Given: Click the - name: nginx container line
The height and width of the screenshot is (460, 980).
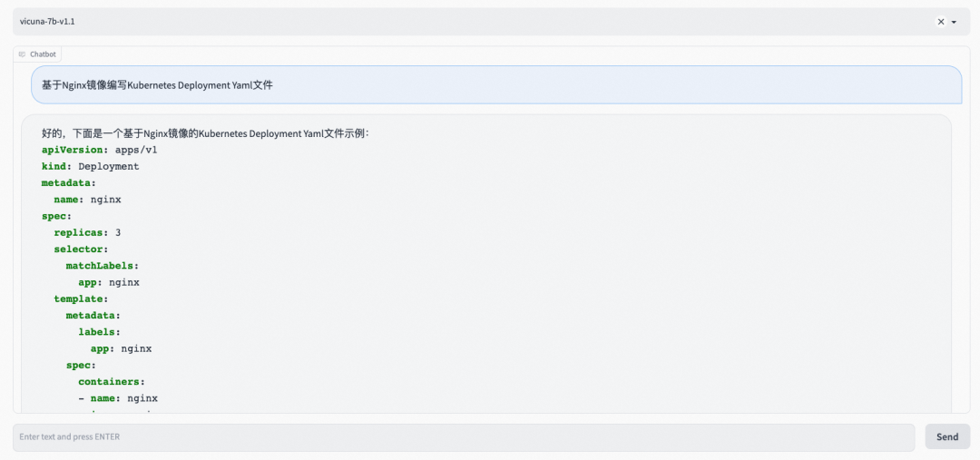Looking at the screenshot, I should 118,398.
